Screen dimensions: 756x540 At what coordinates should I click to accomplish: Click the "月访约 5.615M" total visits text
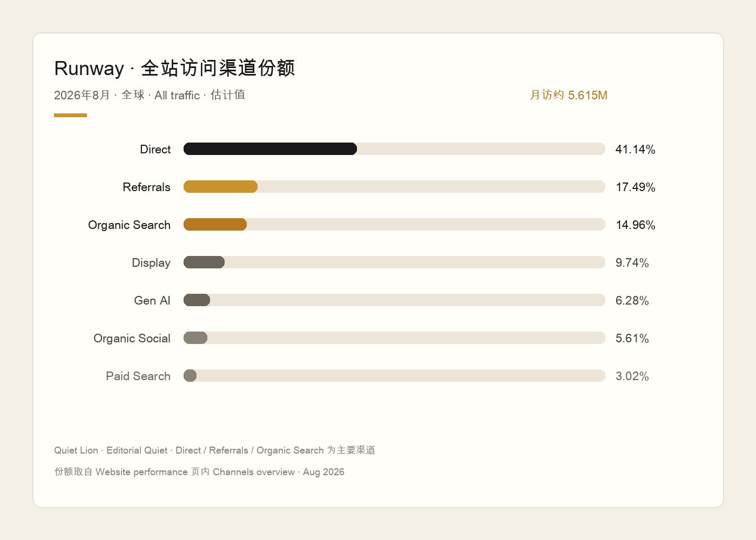(x=569, y=95)
